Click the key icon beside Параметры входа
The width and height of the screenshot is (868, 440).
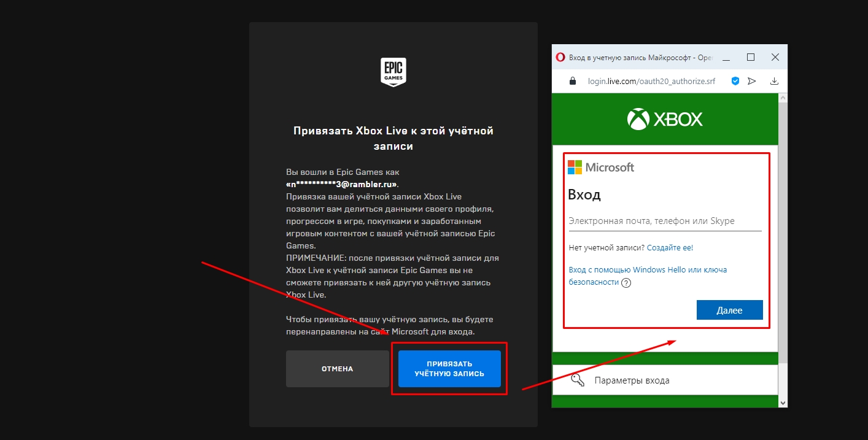[x=578, y=380]
